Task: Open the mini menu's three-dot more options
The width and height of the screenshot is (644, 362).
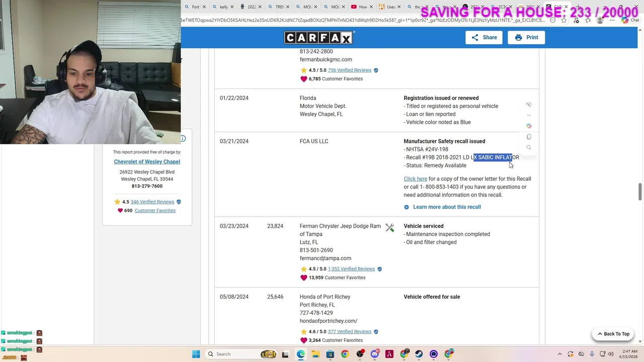Action: (529, 115)
